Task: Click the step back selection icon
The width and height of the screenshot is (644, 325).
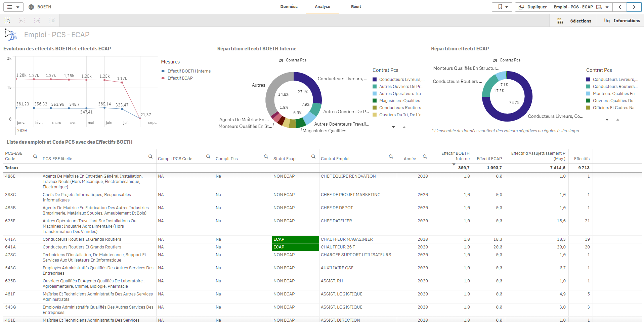Action: coord(22,21)
